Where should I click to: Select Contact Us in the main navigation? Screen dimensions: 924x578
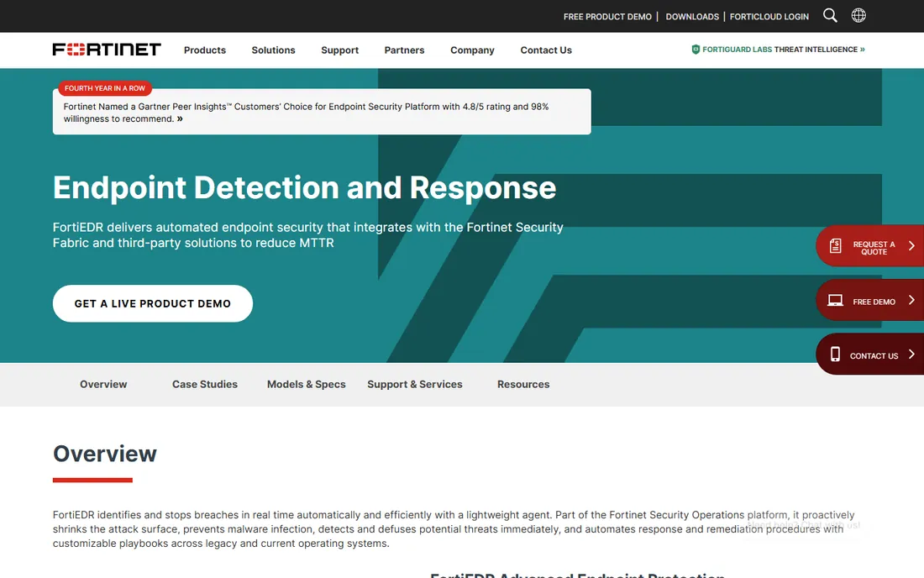[546, 50]
